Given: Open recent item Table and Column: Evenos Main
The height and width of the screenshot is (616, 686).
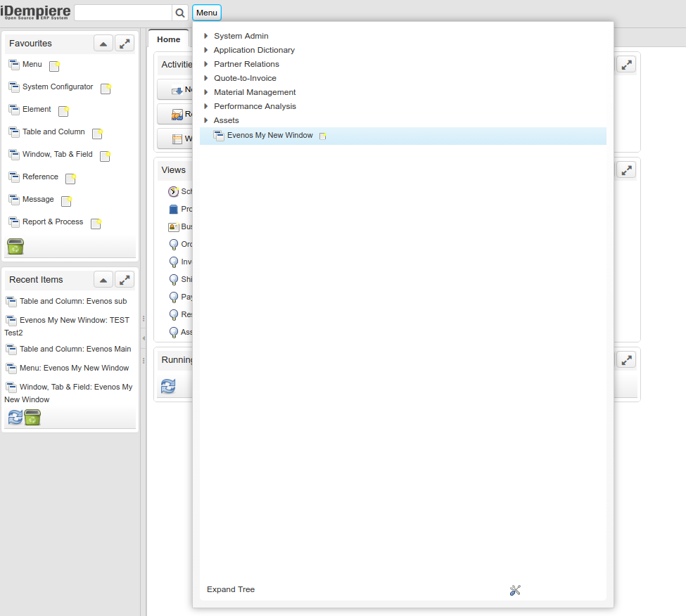Looking at the screenshot, I should point(75,349).
